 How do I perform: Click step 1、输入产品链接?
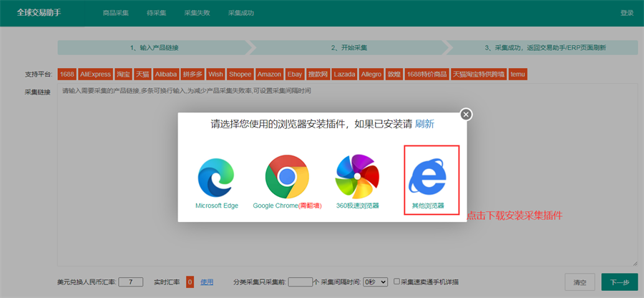(154, 48)
